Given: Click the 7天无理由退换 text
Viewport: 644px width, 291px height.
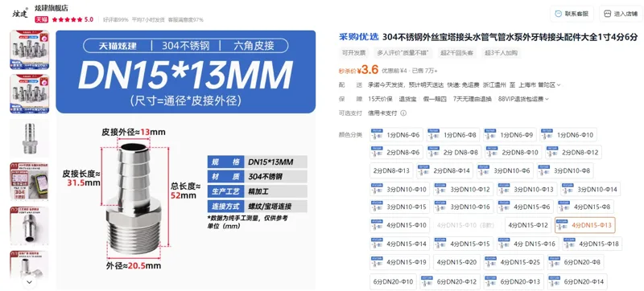Looking at the screenshot, I should (x=473, y=99).
